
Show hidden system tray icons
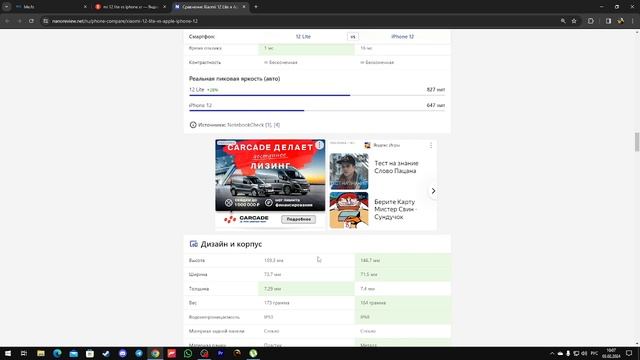click(x=552, y=353)
